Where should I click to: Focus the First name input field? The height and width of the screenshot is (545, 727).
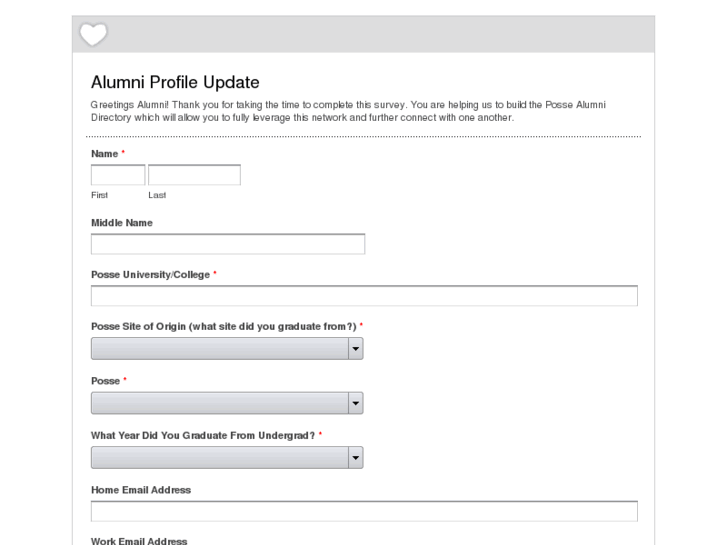click(118, 175)
